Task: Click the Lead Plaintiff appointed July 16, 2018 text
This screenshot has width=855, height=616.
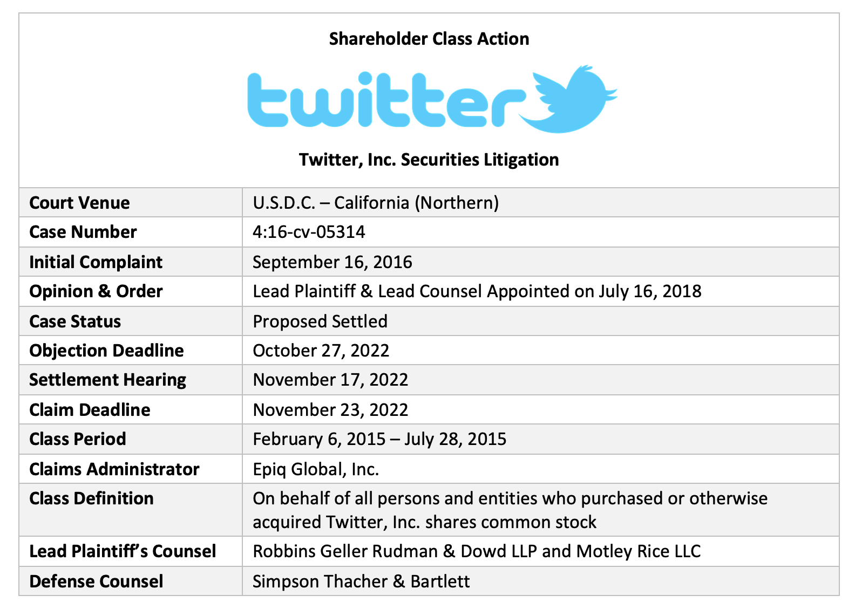Action: pyautogui.click(x=477, y=291)
